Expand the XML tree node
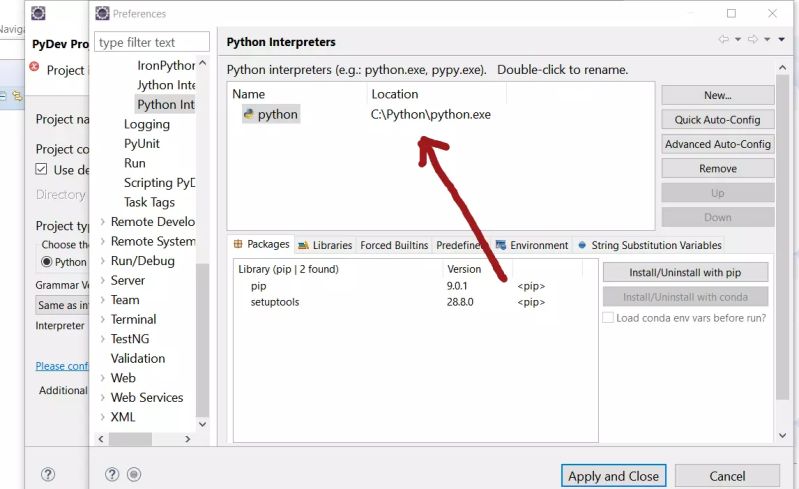This screenshot has height=489, width=799. [102, 417]
